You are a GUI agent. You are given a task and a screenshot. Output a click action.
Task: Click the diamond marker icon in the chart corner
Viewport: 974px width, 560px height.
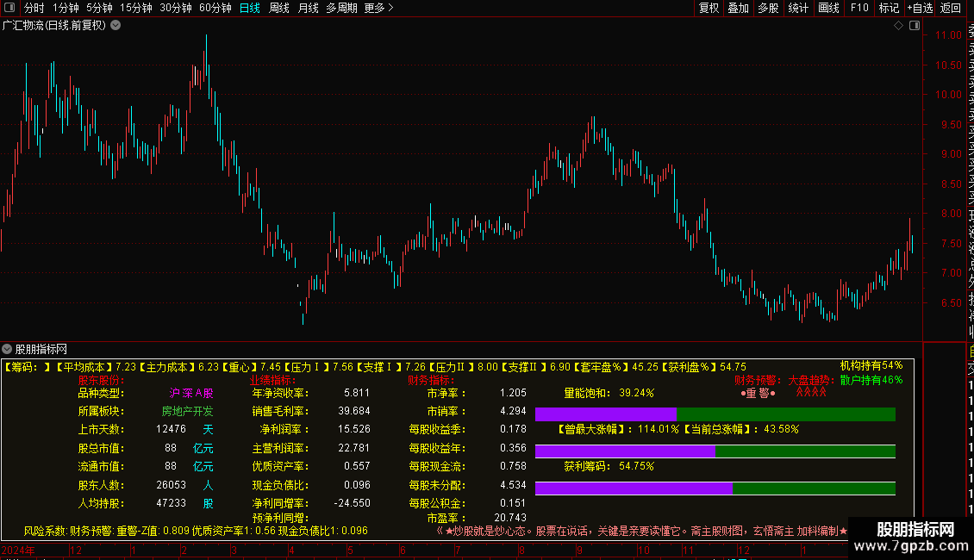click(898, 26)
